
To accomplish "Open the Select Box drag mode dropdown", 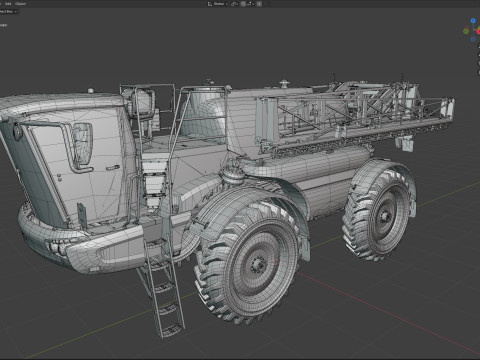I will [x=8, y=11].
